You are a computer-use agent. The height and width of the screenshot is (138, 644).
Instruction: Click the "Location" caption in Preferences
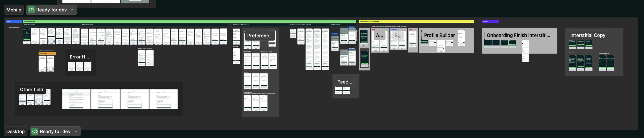pyautogui.click(x=246, y=72)
